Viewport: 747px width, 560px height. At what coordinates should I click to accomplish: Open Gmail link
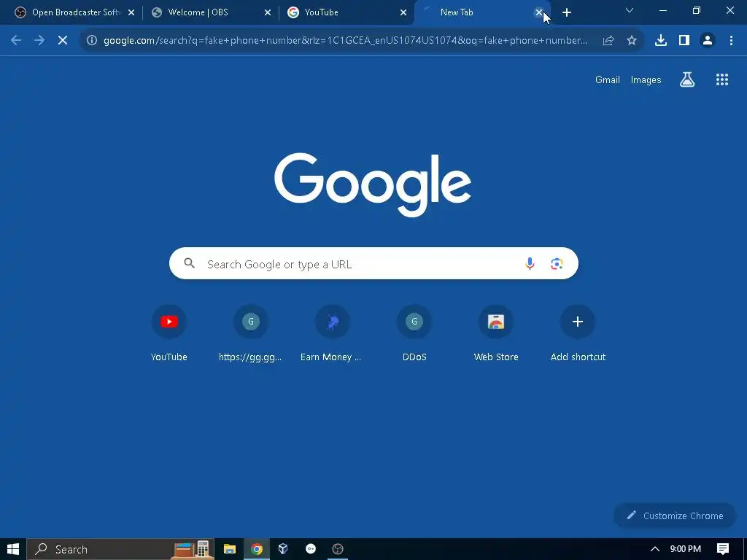coord(608,79)
